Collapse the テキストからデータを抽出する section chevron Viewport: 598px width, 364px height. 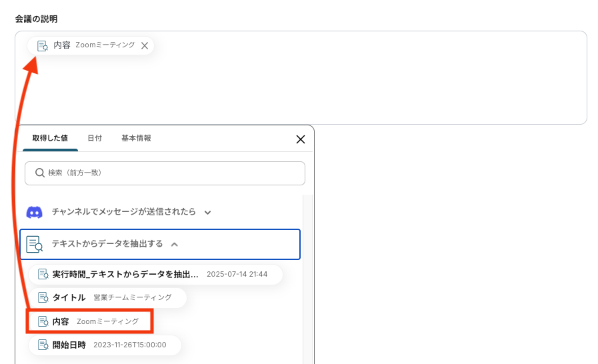point(174,244)
